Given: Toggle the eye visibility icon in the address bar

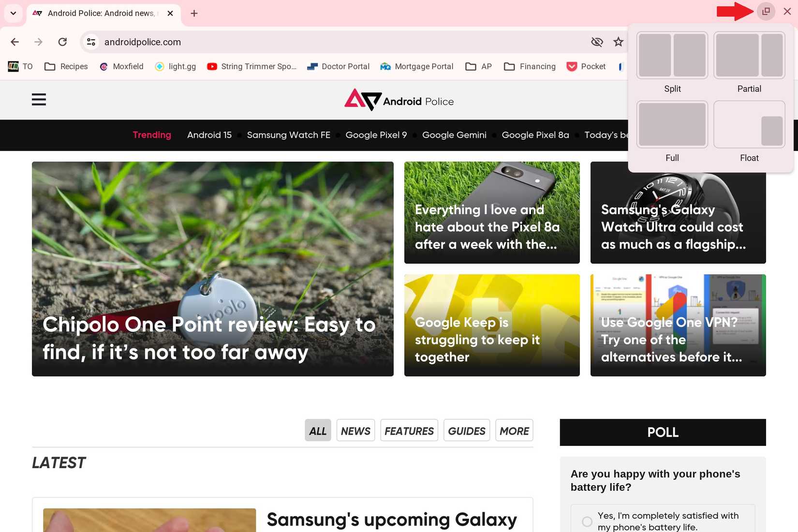Looking at the screenshot, I should pos(597,42).
